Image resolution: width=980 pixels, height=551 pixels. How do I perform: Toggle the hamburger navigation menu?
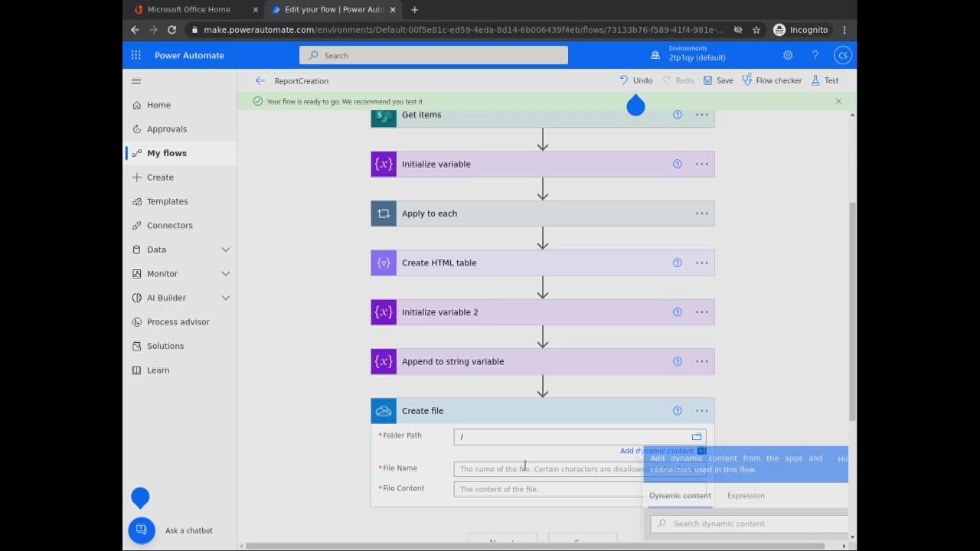[x=136, y=81]
